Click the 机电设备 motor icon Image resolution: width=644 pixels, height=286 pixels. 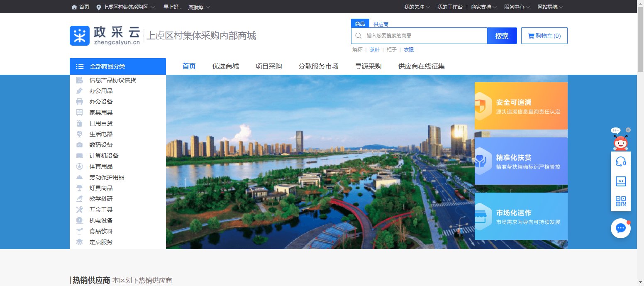79,220
